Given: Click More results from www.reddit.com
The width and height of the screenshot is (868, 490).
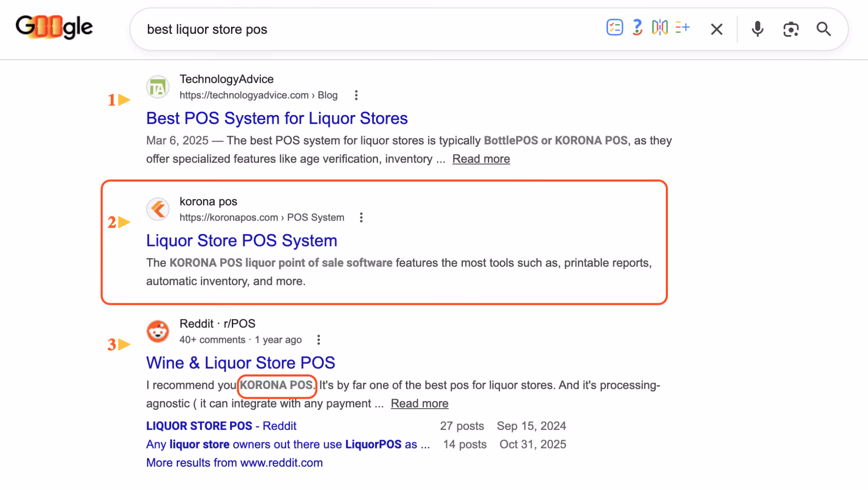Looking at the screenshot, I should pyautogui.click(x=234, y=463).
